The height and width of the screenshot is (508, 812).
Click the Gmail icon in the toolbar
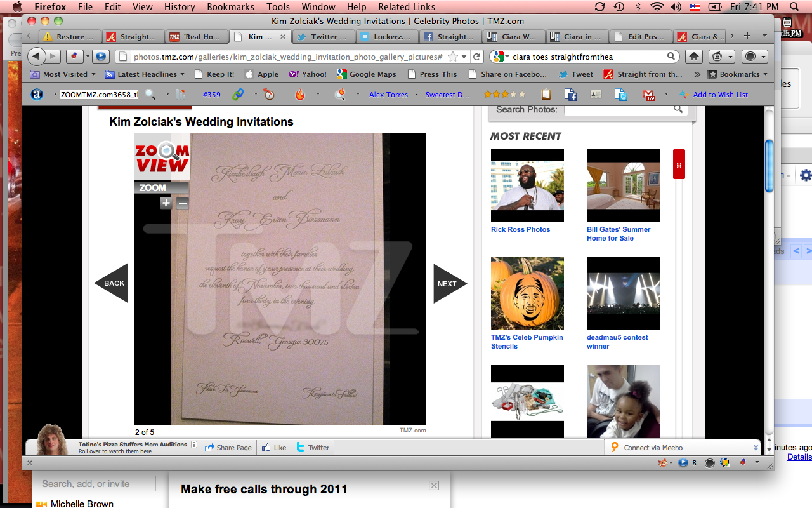click(x=649, y=95)
